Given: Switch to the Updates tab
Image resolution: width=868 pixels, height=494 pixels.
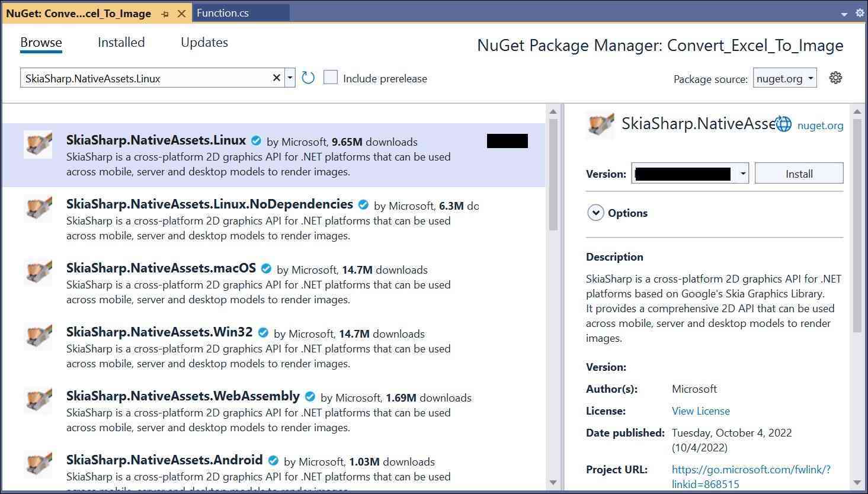Looking at the screenshot, I should click(204, 43).
